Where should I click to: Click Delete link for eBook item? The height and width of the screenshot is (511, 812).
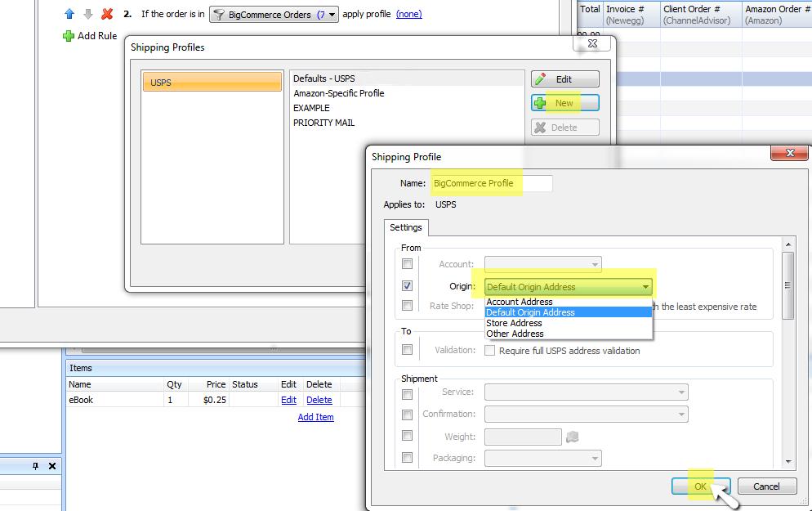tap(319, 400)
